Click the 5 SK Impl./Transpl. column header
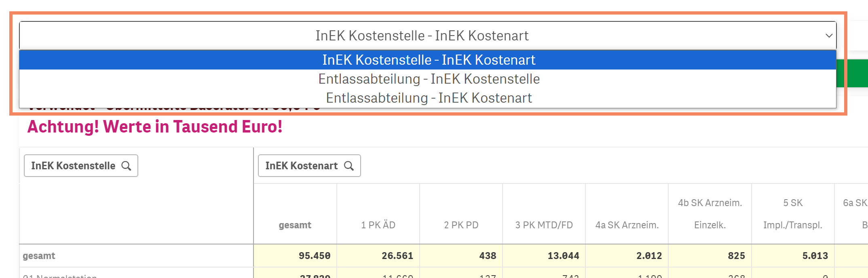This screenshot has width=868, height=278. [793, 214]
